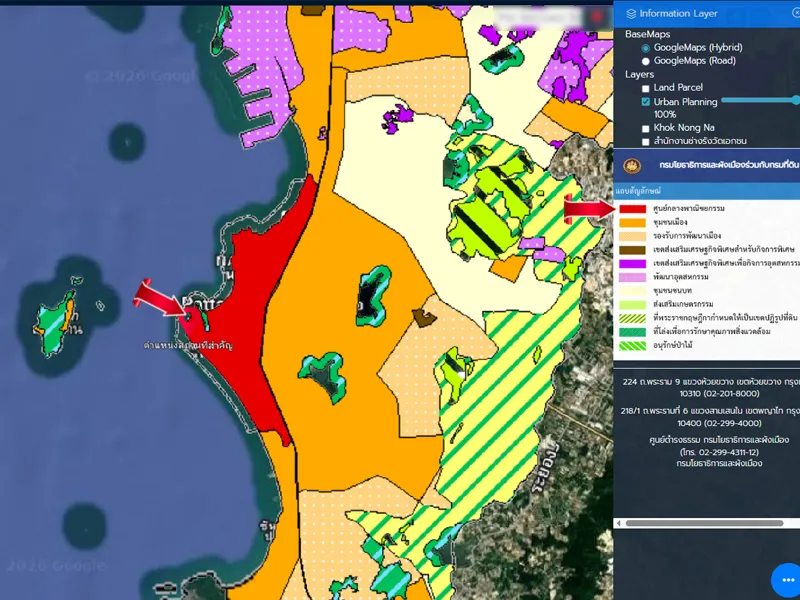The height and width of the screenshot is (600, 800).
Task: Close the Information Layer panel
Action: click(x=796, y=13)
